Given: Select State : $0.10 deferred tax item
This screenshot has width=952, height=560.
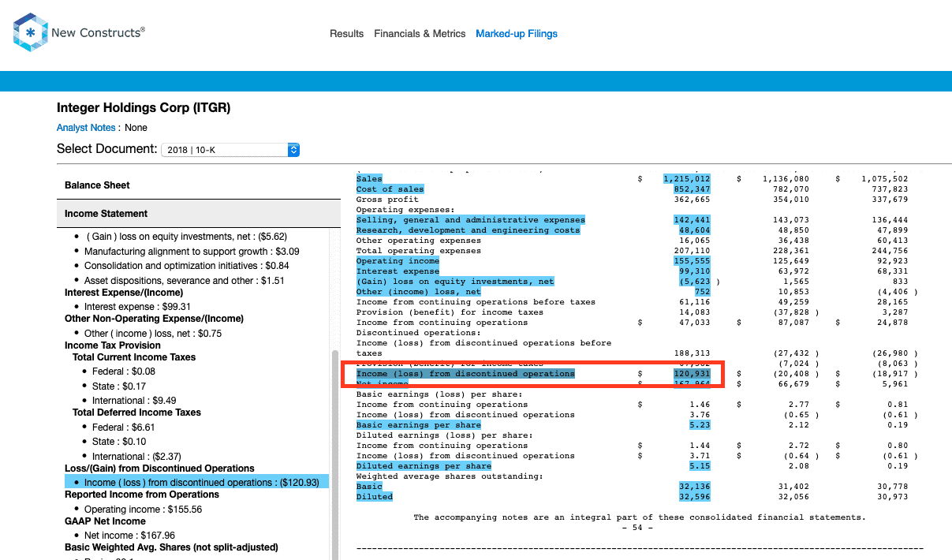Looking at the screenshot, I should pyautogui.click(x=119, y=442).
